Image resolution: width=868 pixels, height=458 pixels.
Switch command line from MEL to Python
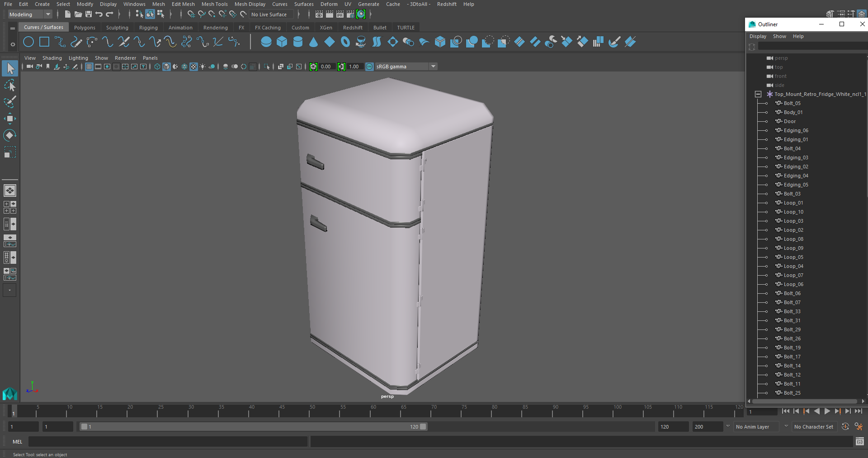tap(17, 442)
